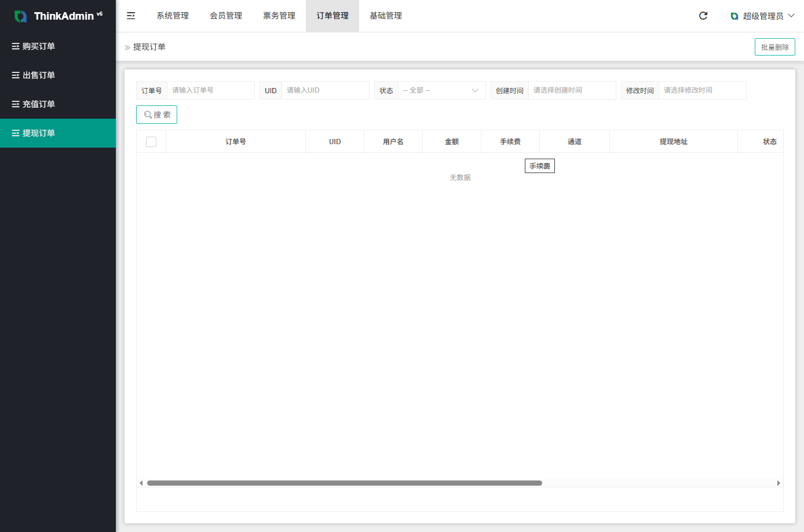Focus the UID input field
Screen dimensions: 804x532
point(326,90)
